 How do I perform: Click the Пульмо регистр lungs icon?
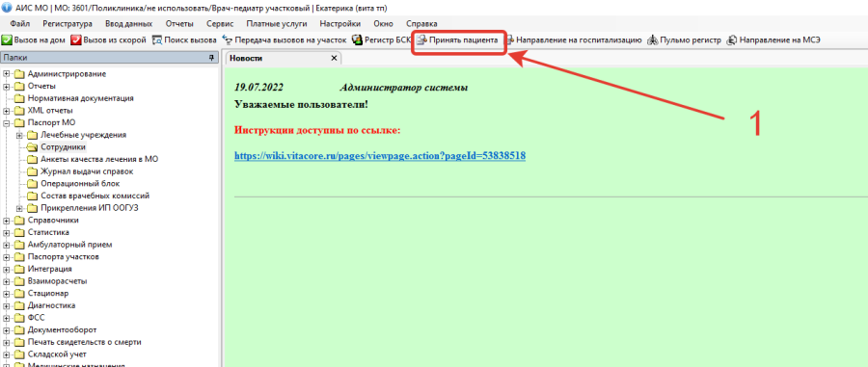[653, 40]
